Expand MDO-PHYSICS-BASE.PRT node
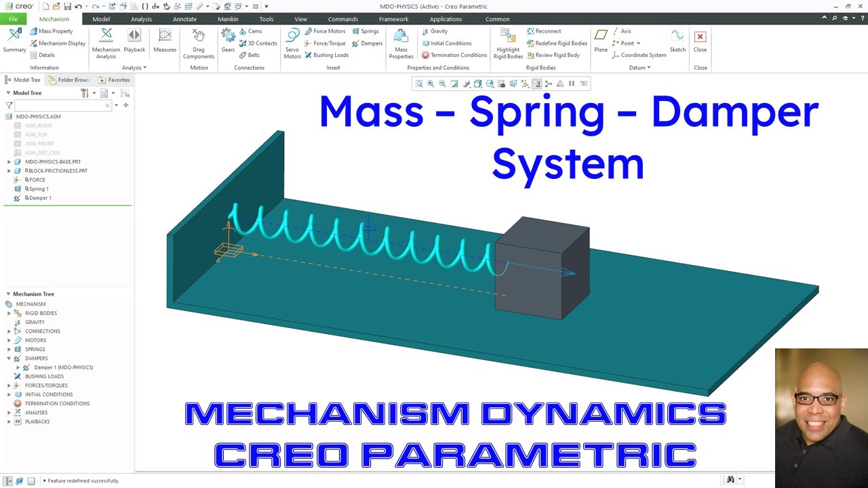The height and width of the screenshot is (488, 868). [x=9, y=162]
